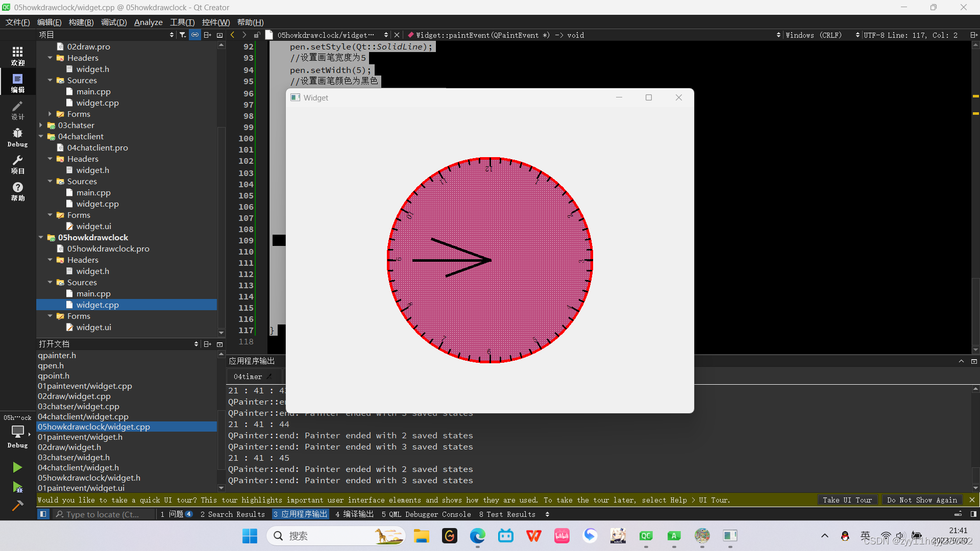Screen dimensions: 980x551
Task: Split the editor using the split icon
Action: [x=207, y=34]
